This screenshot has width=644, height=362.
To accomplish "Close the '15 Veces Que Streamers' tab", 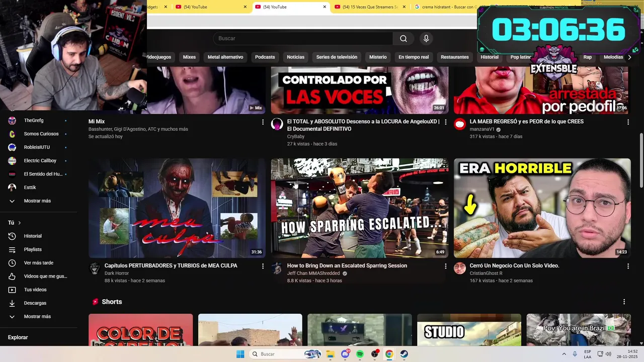I will (x=404, y=7).
